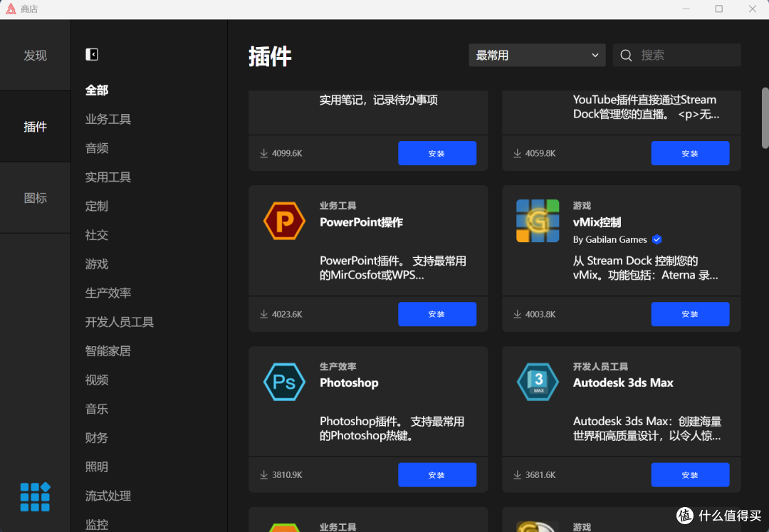This screenshot has width=769, height=532.
Task: Open the 最常用 sort dropdown
Action: 537,55
